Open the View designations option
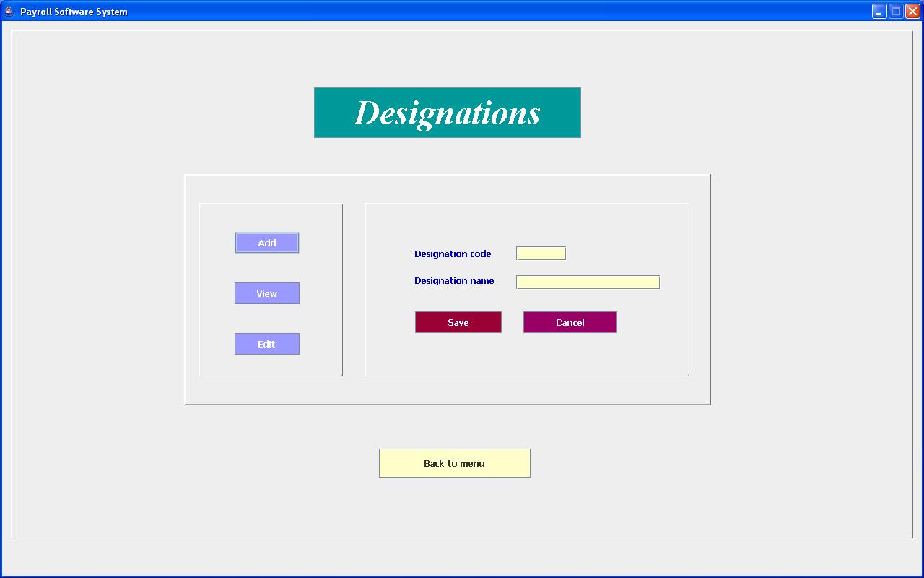This screenshot has width=924, height=578. 266,293
